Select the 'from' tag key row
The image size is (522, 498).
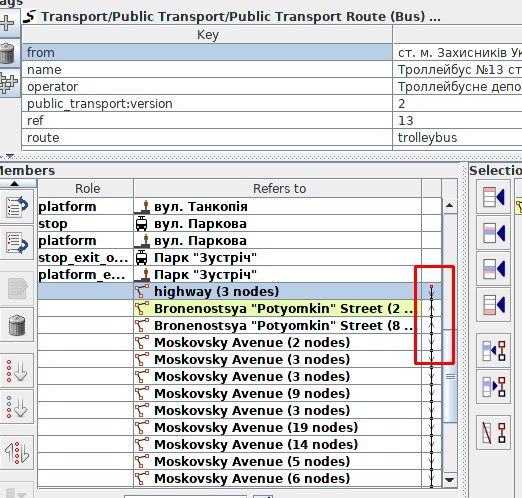[207, 52]
